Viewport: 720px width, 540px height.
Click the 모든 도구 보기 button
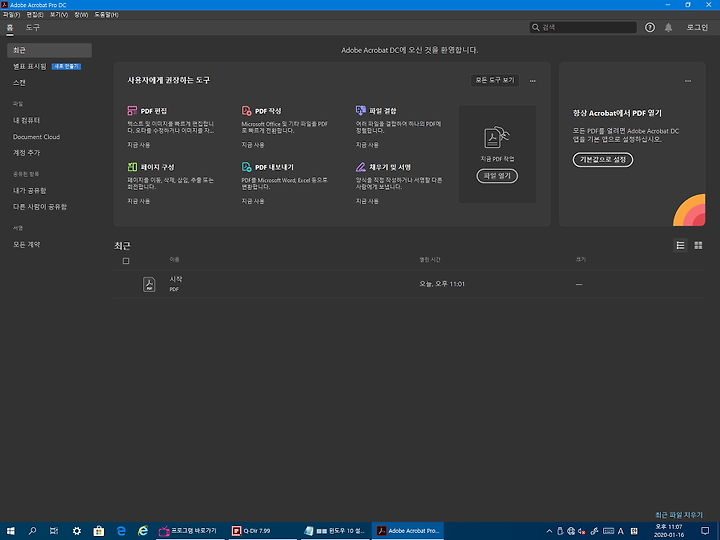[x=495, y=80]
